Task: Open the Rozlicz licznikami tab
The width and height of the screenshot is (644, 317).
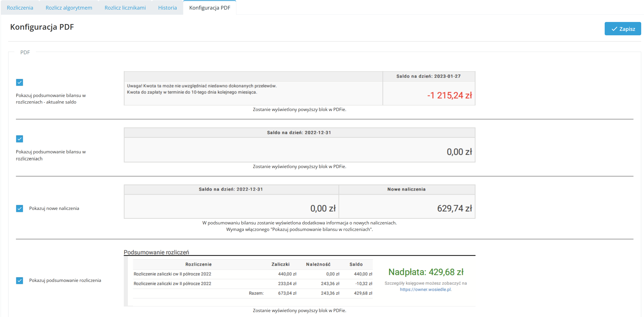Action: pyautogui.click(x=125, y=8)
